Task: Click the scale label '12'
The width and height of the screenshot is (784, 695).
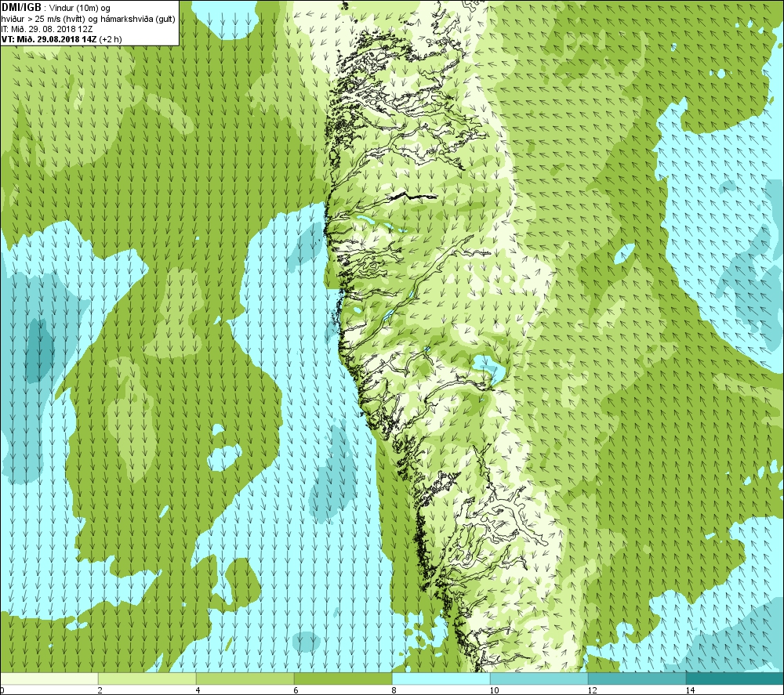Action: click(x=592, y=690)
